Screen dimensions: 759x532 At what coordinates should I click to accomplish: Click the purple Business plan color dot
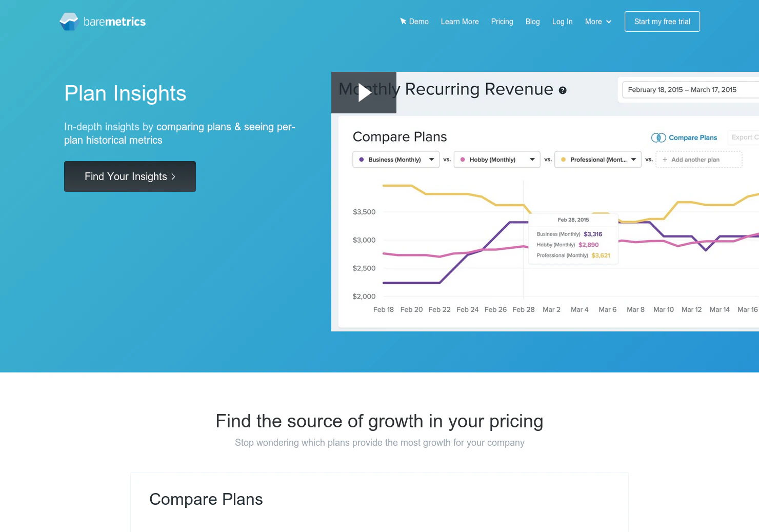(362, 160)
